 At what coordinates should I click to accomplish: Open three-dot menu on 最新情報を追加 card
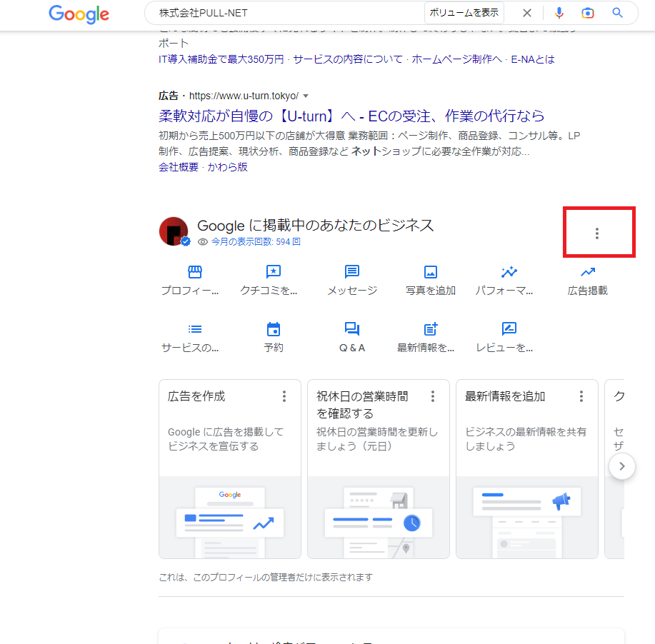pos(581,396)
